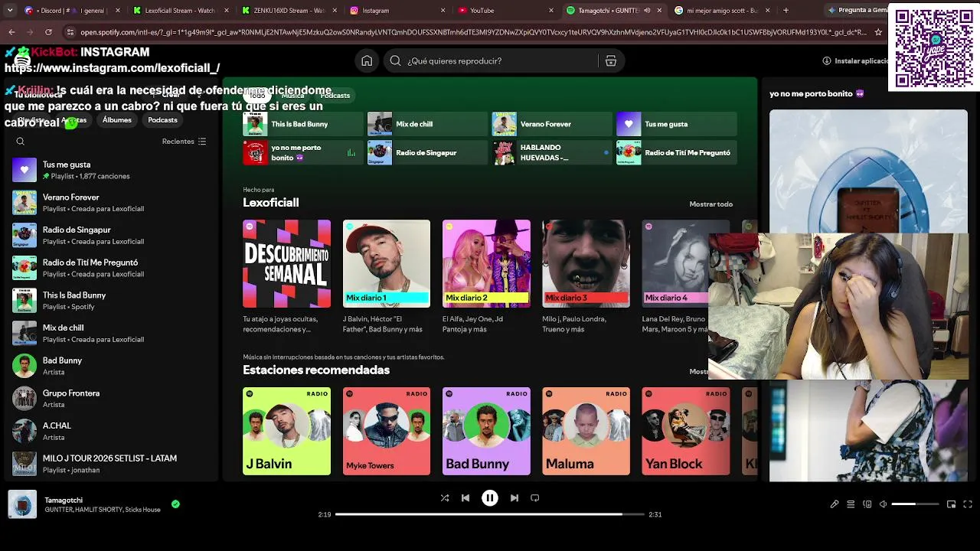Open the playback queue
980x551 pixels.
(851, 504)
